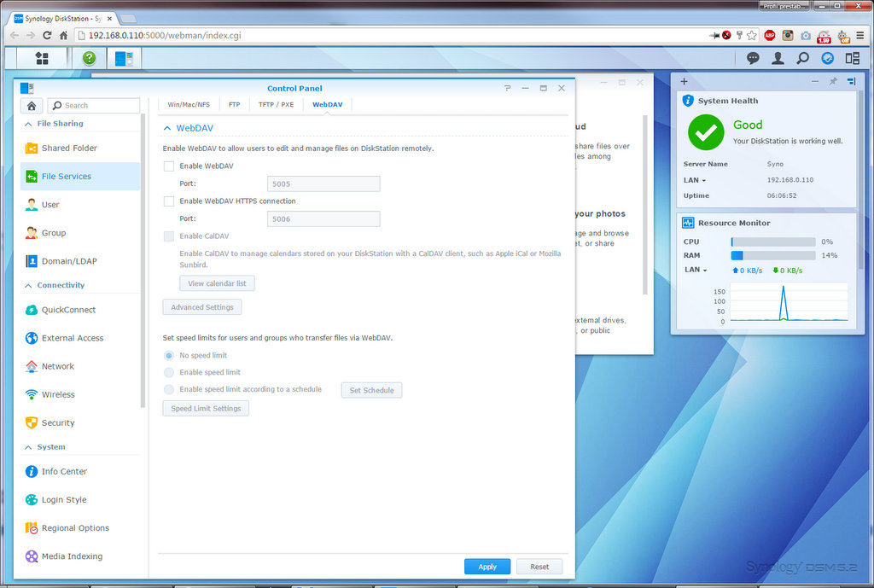Image resolution: width=874 pixels, height=588 pixels.
Task: Go to Control Panel home icon
Action: [32, 105]
